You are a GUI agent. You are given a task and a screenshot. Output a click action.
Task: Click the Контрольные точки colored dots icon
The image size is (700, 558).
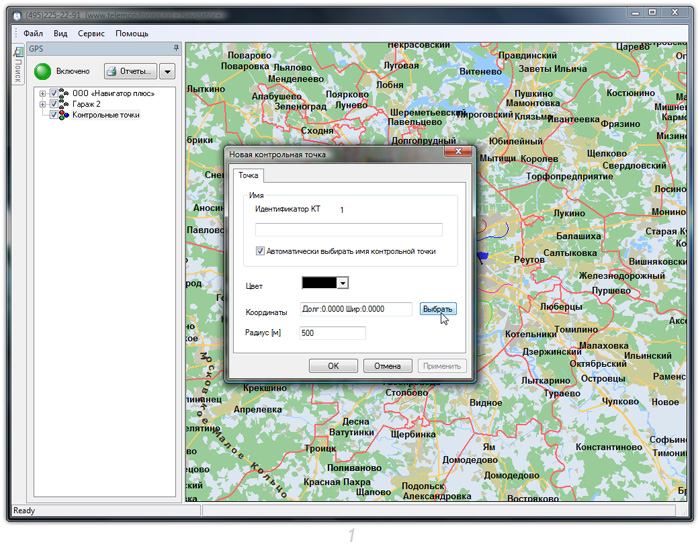point(64,115)
